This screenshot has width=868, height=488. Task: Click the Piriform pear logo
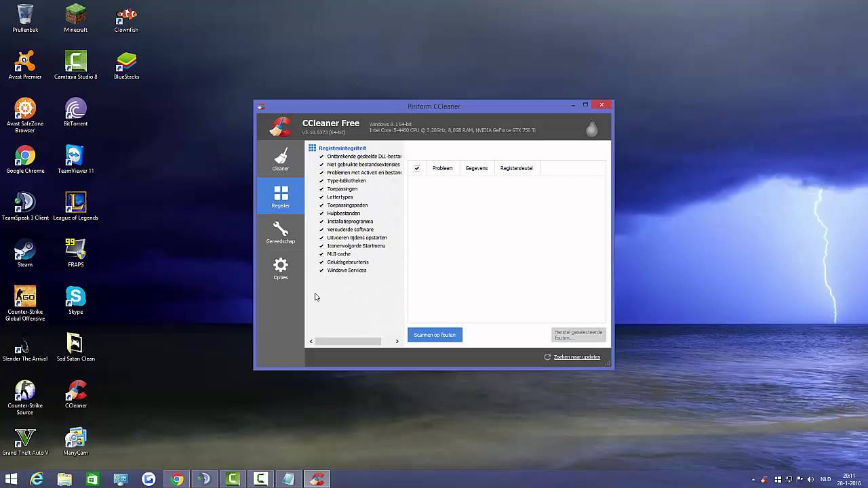pos(591,128)
